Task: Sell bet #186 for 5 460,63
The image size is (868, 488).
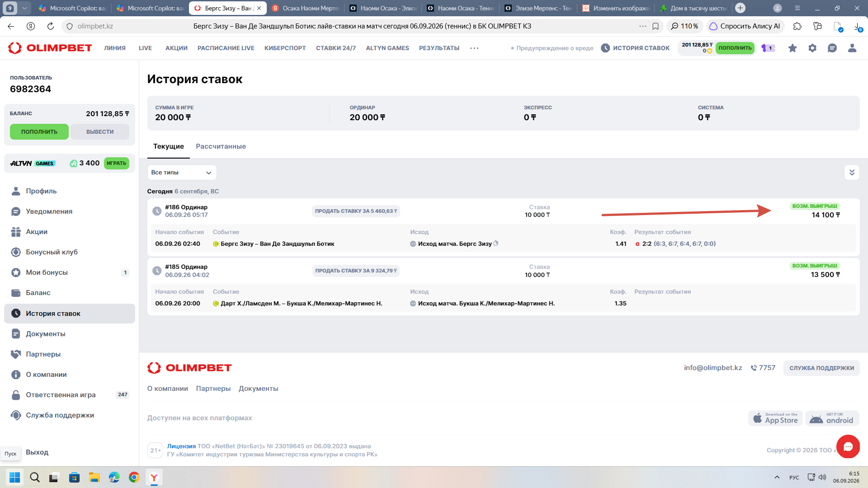Action: 356,211
